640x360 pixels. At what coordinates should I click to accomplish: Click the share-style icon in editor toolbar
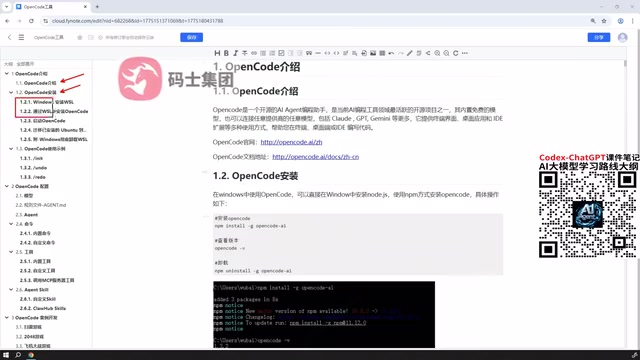pos(428,53)
